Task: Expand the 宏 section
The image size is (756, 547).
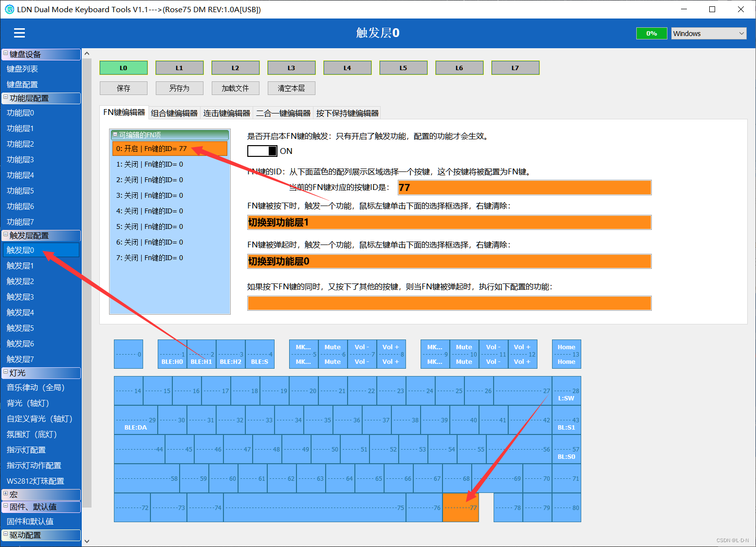Action: pyautogui.click(x=5, y=493)
